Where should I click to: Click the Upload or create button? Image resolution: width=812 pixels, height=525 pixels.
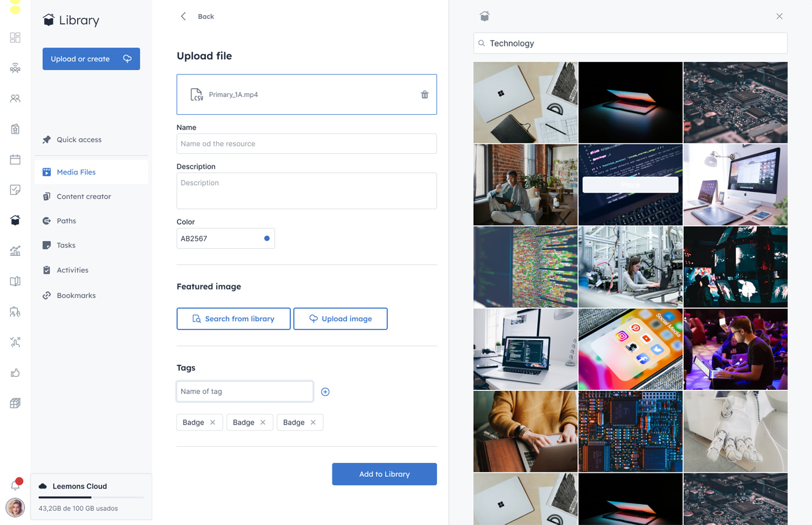pyautogui.click(x=91, y=59)
